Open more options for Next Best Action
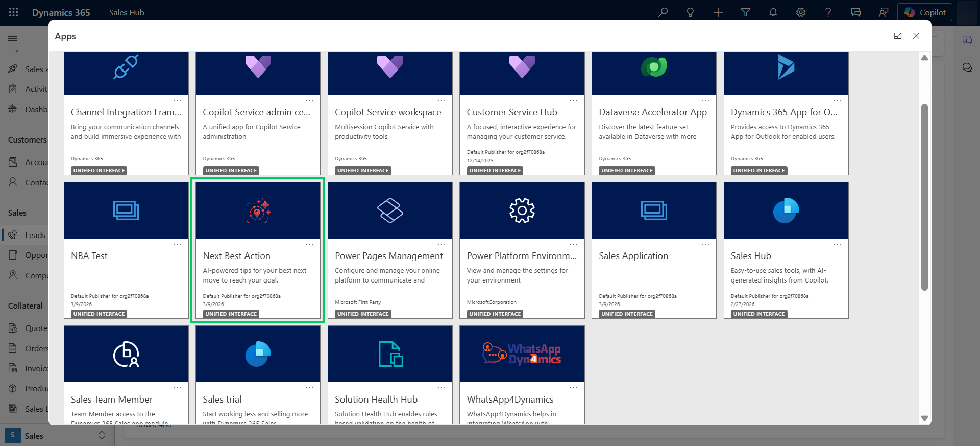This screenshot has height=446, width=980. [309, 244]
